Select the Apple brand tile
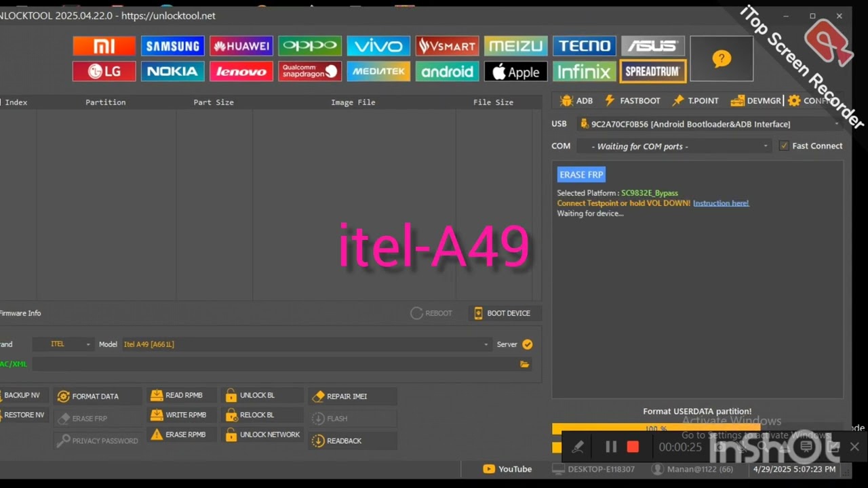868x488 pixels. (x=515, y=71)
